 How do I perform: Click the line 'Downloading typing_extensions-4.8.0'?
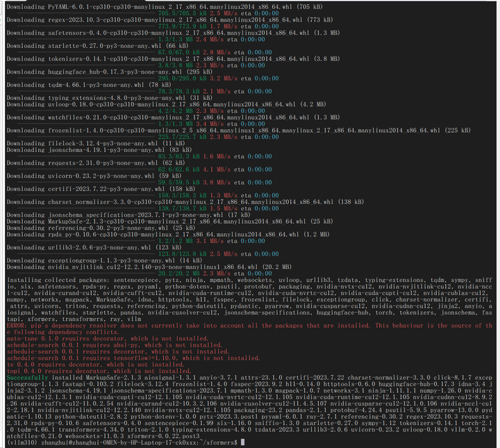110,98
